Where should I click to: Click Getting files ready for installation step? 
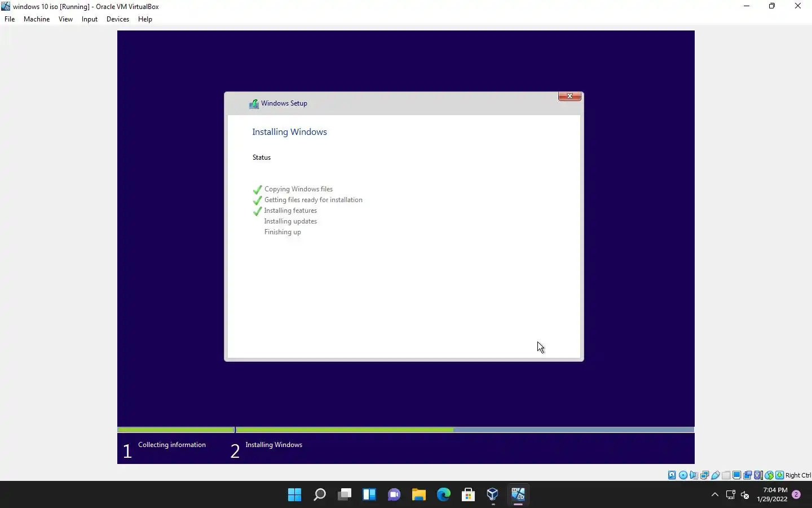pyautogui.click(x=313, y=200)
